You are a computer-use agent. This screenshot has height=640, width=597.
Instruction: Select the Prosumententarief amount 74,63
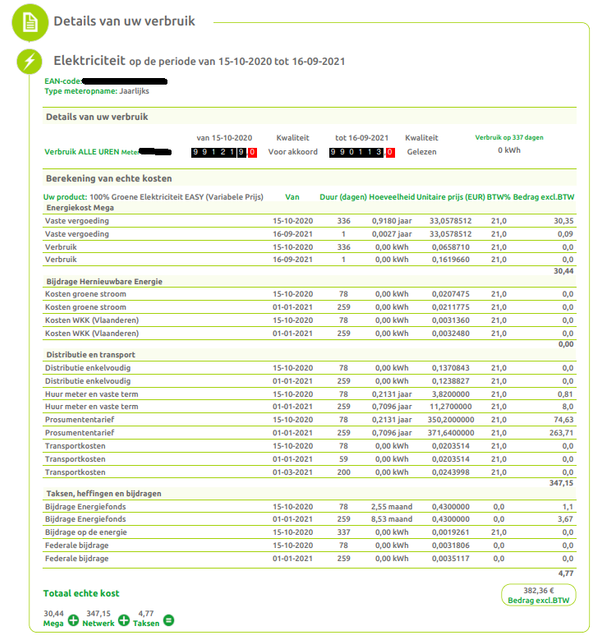pos(564,420)
